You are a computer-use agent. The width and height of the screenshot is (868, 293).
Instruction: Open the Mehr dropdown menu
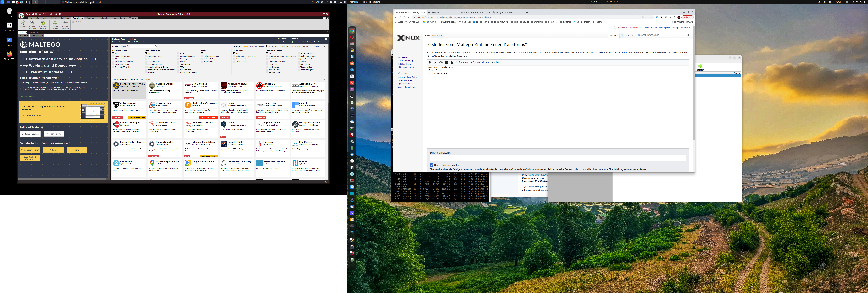pyautogui.click(x=629, y=35)
